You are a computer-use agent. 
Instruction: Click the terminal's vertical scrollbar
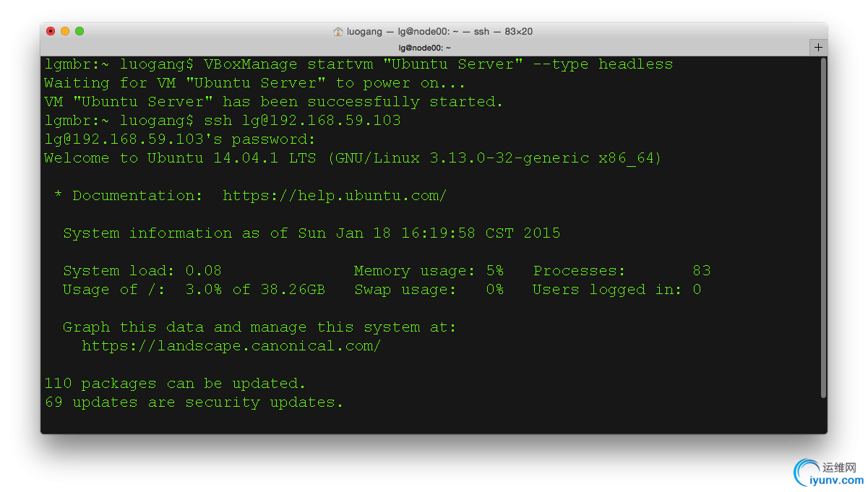click(823, 228)
